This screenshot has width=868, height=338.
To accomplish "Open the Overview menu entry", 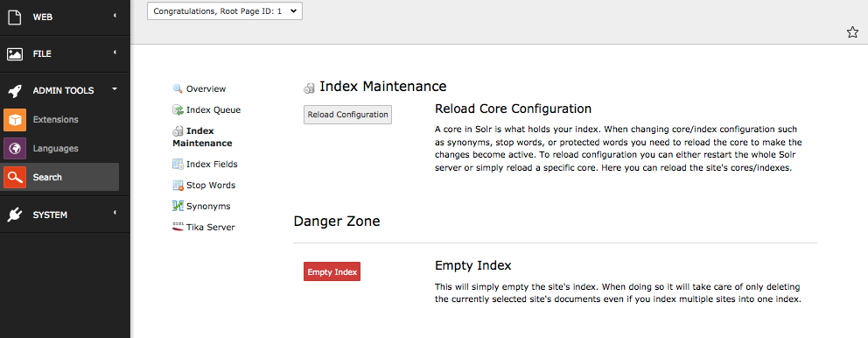I will (x=206, y=88).
